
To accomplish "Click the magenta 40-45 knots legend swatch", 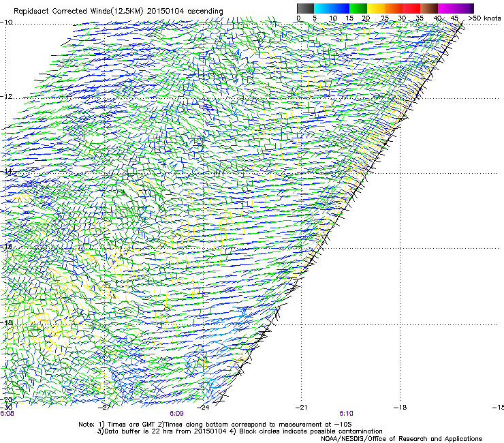I will 447,8.
